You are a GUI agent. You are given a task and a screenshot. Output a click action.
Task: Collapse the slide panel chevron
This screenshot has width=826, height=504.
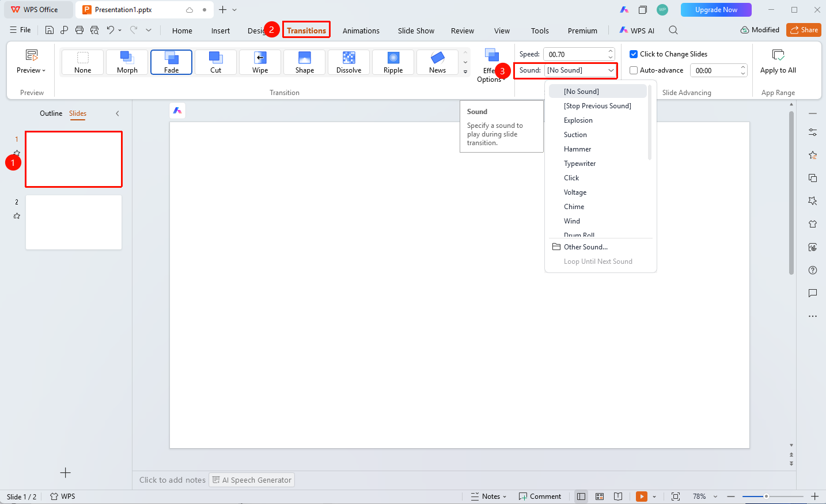click(x=118, y=113)
